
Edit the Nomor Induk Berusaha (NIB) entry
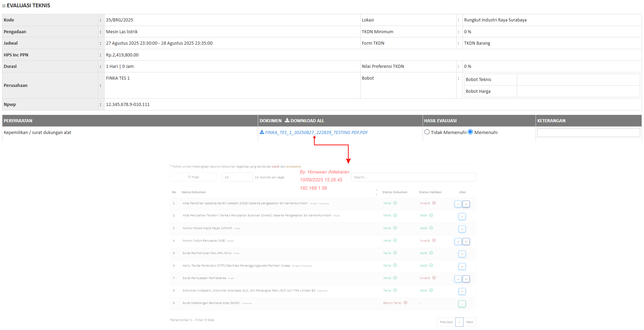(466, 242)
